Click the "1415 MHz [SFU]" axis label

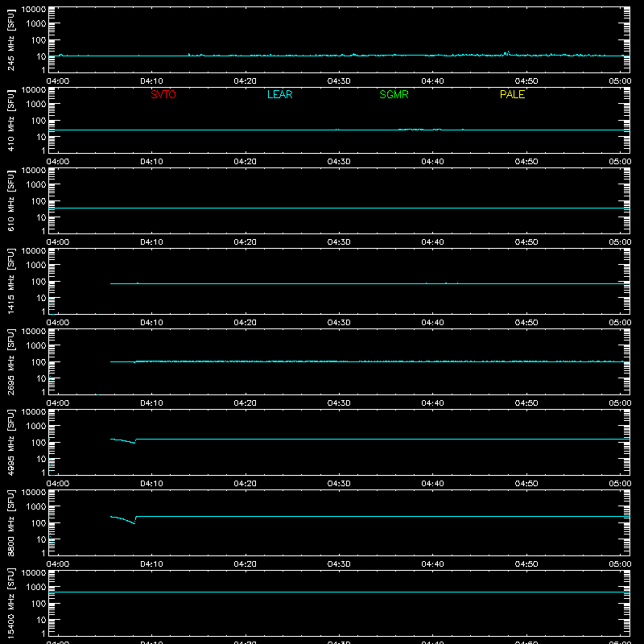tap(10, 281)
